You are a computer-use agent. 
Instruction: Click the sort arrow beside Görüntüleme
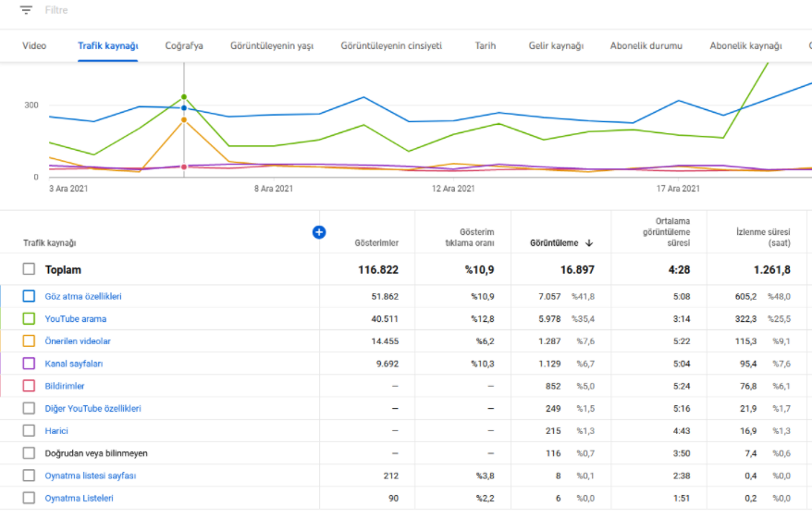click(x=589, y=243)
